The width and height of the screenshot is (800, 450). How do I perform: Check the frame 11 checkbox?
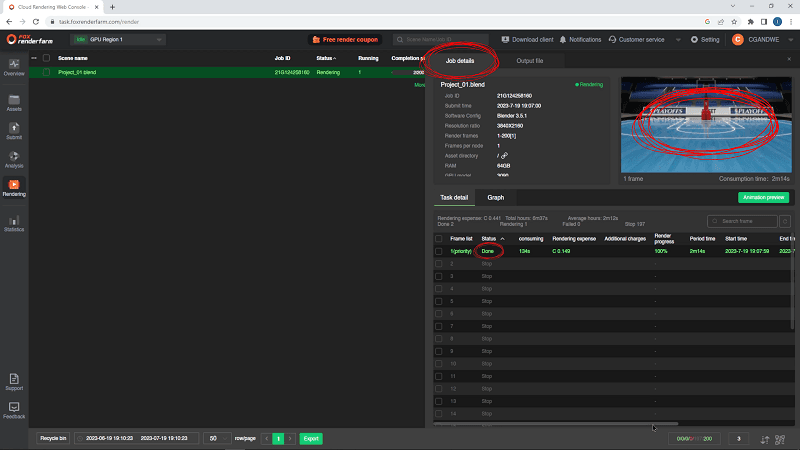click(439, 376)
